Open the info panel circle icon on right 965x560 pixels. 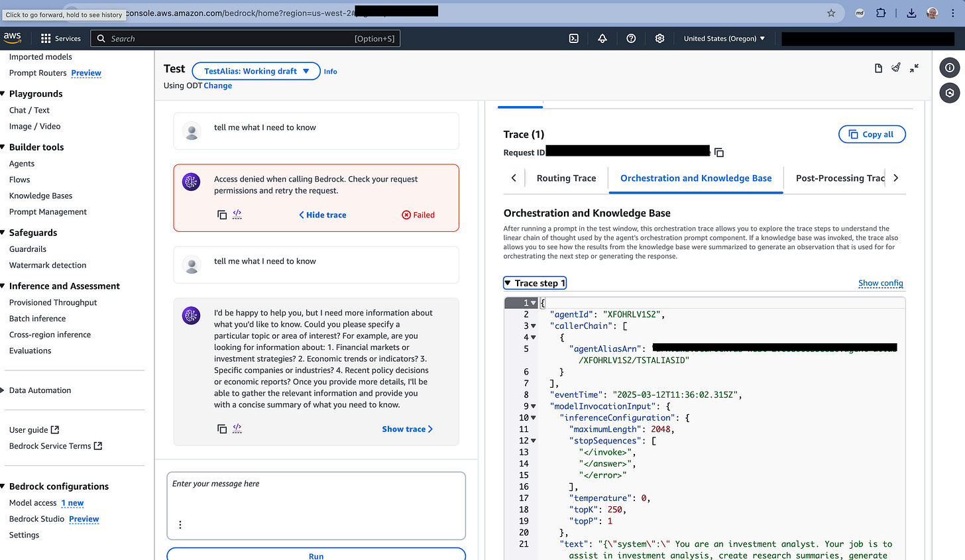pos(950,68)
